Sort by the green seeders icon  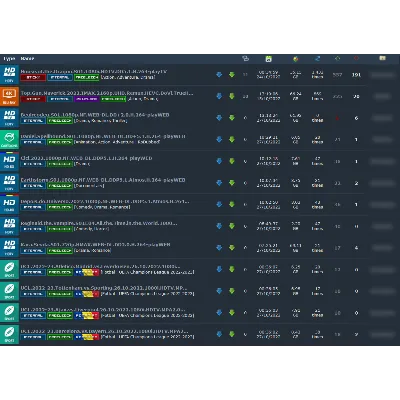pyautogui.click(x=337, y=59)
